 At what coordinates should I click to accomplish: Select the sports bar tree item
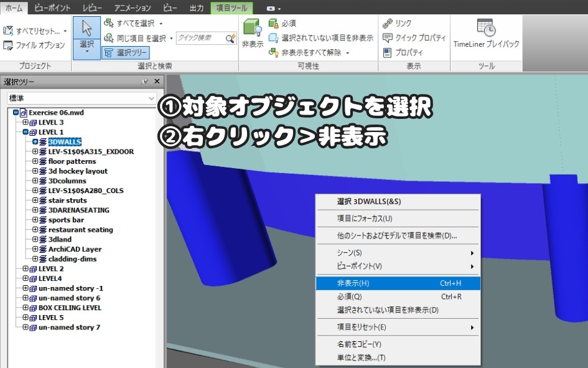[66, 220]
